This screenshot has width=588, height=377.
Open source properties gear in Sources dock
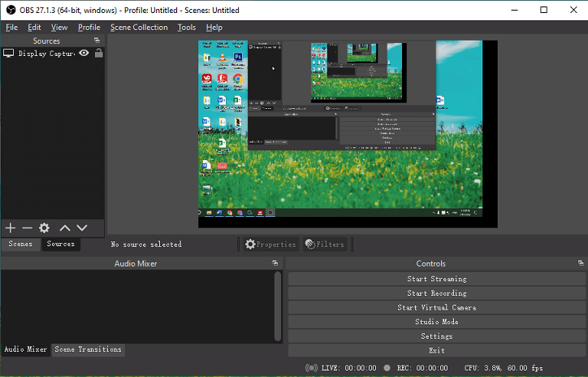coord(44,227)
